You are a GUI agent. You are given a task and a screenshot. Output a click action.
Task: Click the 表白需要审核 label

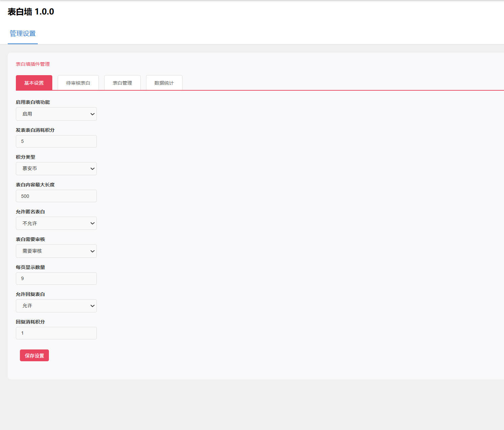click(30, 239)
